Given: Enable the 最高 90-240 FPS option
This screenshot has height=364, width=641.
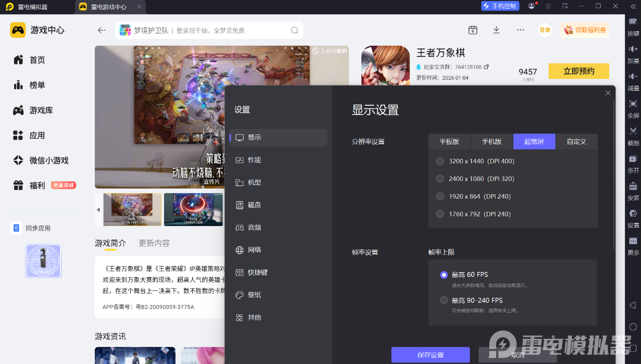Looking at the screenshot, I should tap(444, 300).
